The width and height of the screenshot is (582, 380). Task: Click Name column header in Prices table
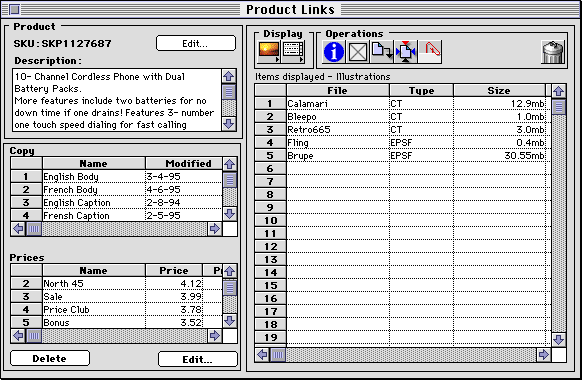94,271
